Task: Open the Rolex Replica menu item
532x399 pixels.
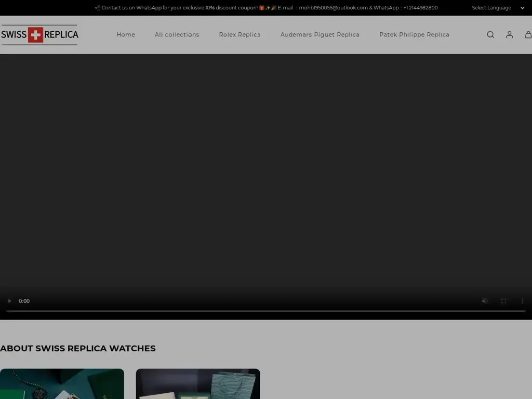Action: pos(240,34)
